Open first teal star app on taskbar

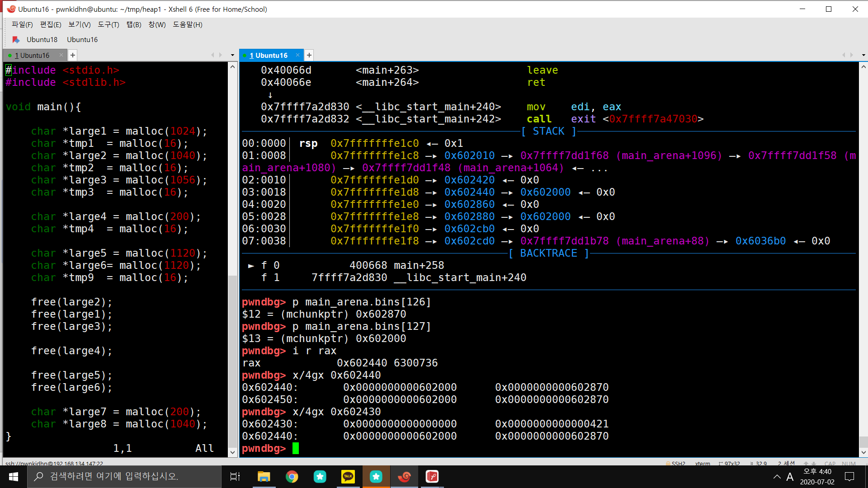(320, 477)
